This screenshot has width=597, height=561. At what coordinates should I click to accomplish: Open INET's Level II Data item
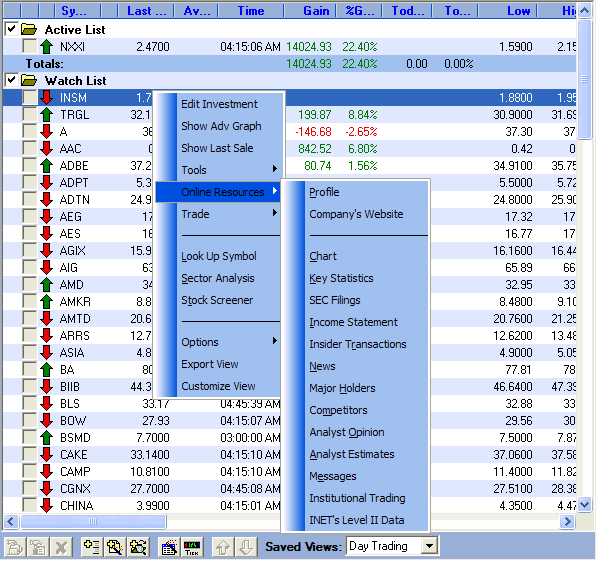pos(356,520)
